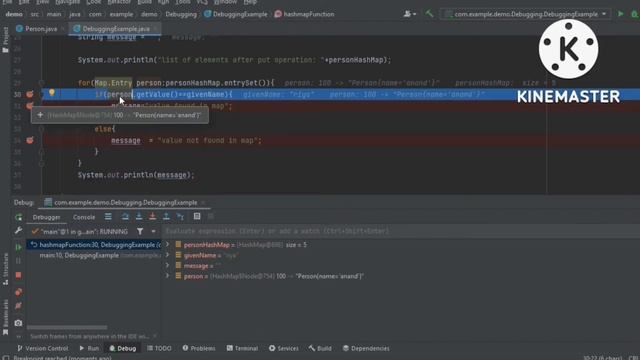The height and width of the screenshot is (360, 640).
Task: Open Evaluate Expression calculator
Action: 197,217
